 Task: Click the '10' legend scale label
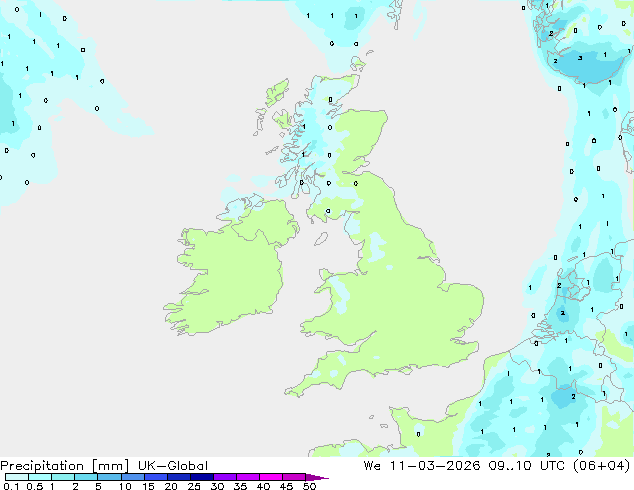tap(125, 486)
